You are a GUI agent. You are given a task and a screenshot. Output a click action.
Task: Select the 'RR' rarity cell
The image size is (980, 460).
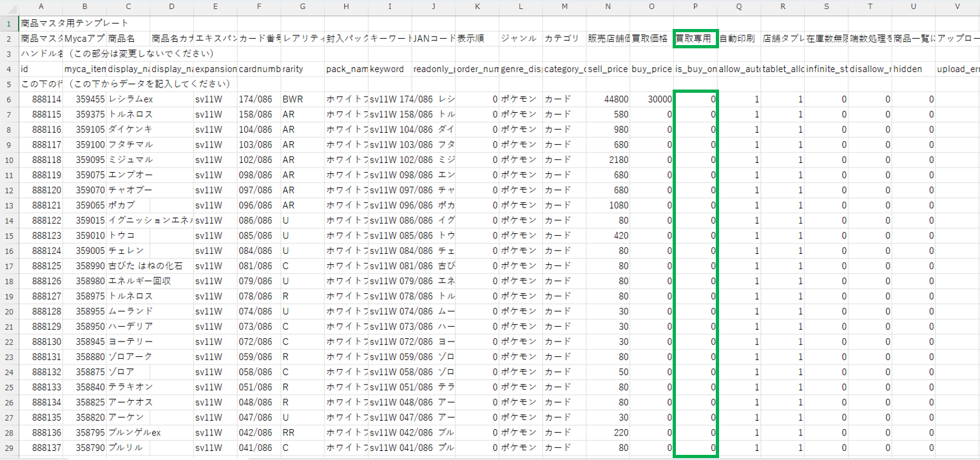[302, 432]
